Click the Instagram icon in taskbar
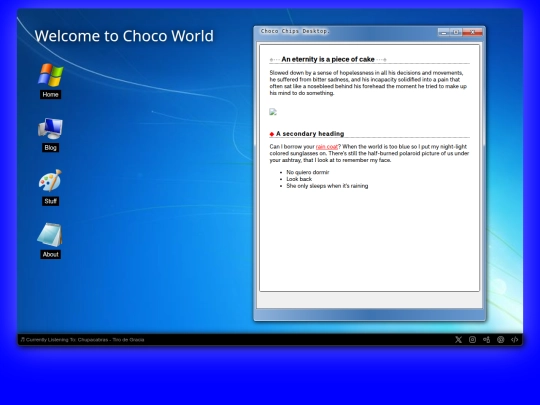The image size is (540, 405). (472, 340)
